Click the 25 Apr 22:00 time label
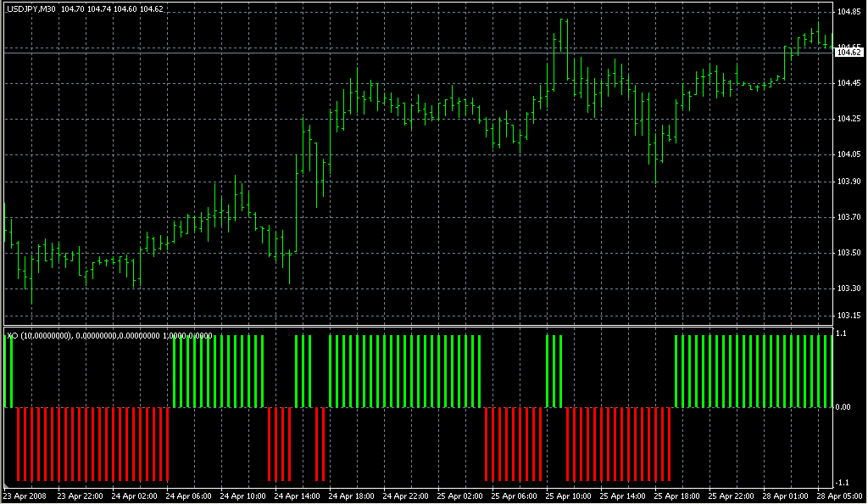 click(x=732, y=496)
